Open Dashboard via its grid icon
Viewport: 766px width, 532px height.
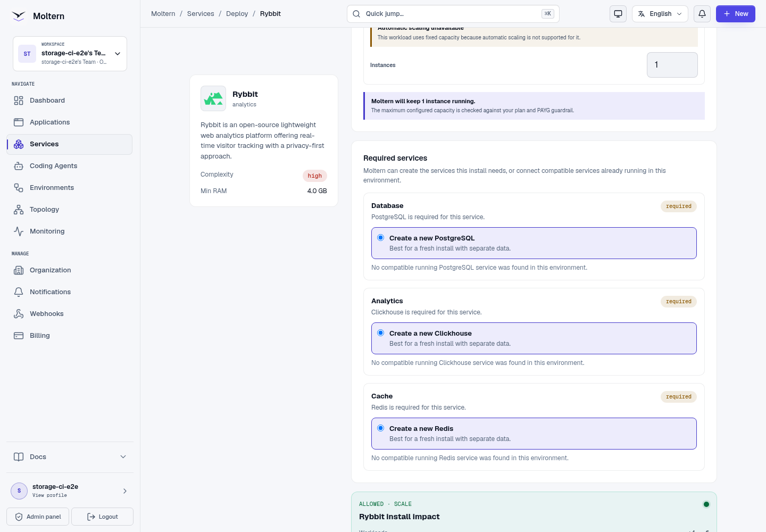tap(19, 101)
